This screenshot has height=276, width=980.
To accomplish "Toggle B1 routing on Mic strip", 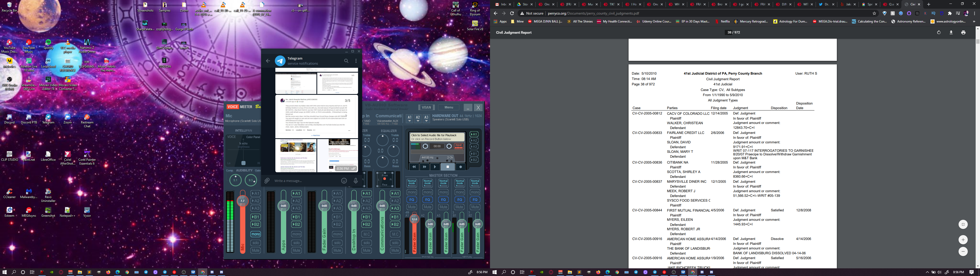I will [256, 217].
